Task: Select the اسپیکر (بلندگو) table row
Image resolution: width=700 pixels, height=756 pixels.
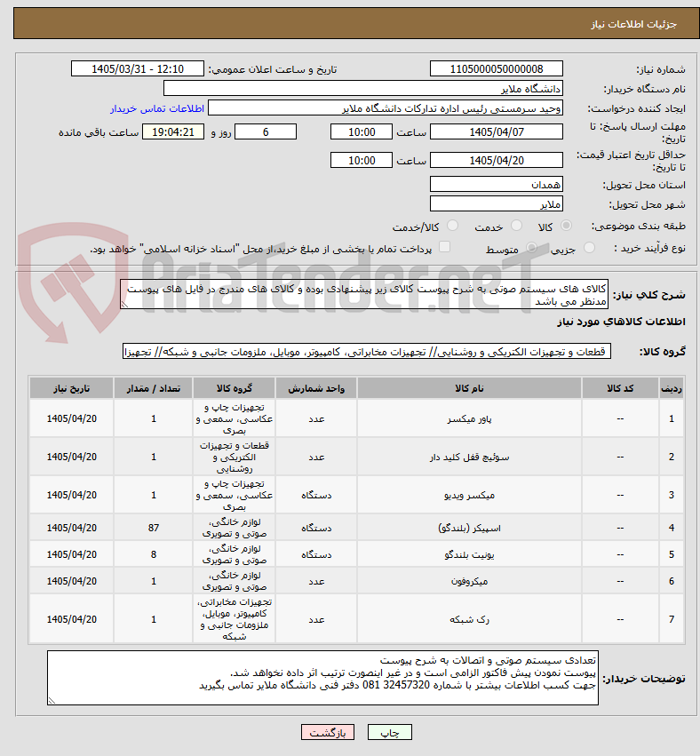Action: coord(357,528)
